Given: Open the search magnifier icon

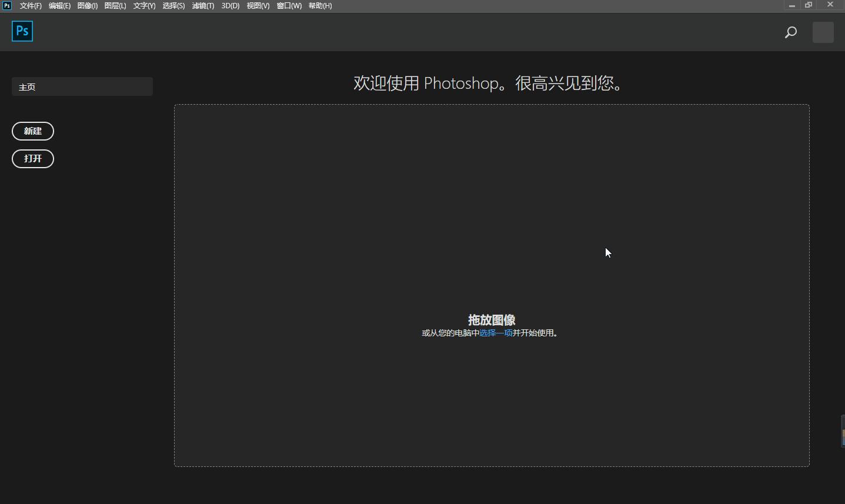Looking at the screenshot, I should click(x=791, y=32).
